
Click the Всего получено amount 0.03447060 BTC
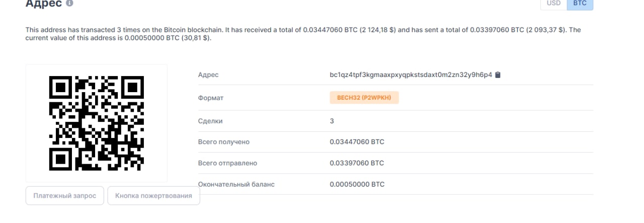tap(357, 142)
